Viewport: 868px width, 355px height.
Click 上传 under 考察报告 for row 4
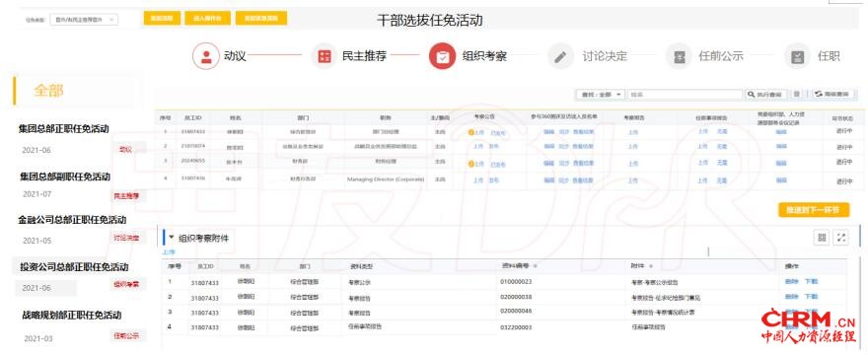(x=632, y=180)
